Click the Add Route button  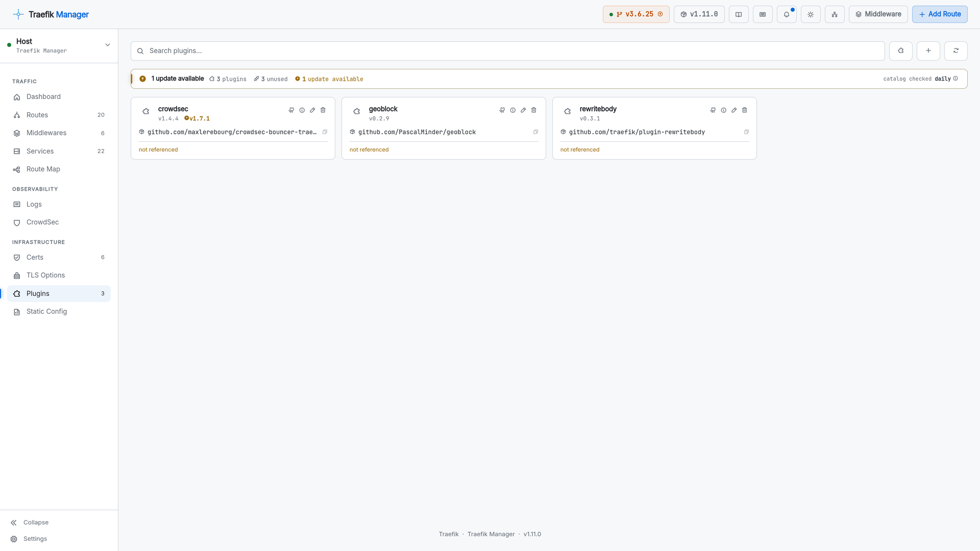pyautogui.click(x=940, y=14)
